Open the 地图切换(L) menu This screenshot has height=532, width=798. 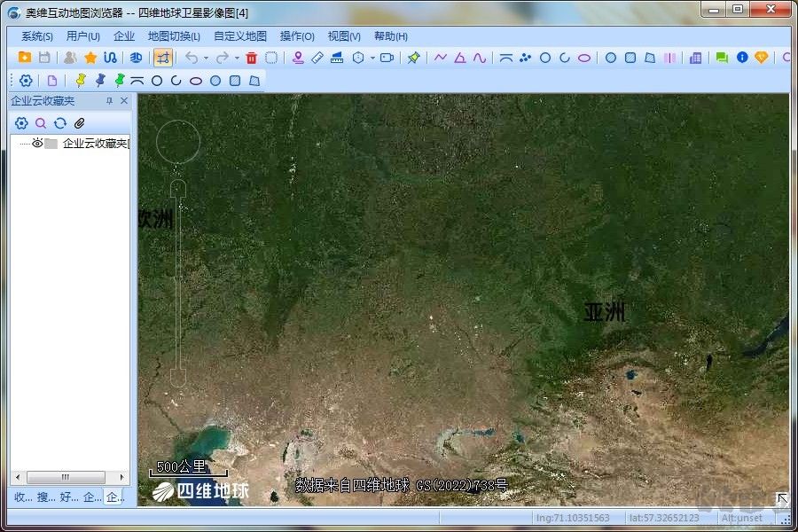[x=172, y=36]
